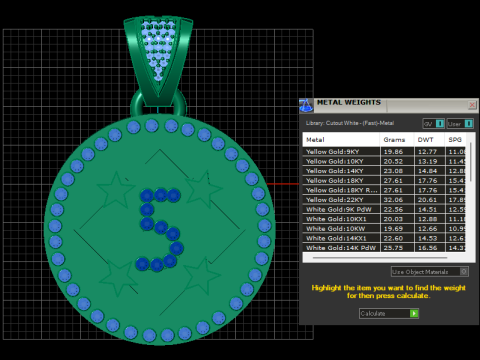
Task: Select the gemstone number 5 in the pendant
Action: pyautogui.click(x=161, y=229)
